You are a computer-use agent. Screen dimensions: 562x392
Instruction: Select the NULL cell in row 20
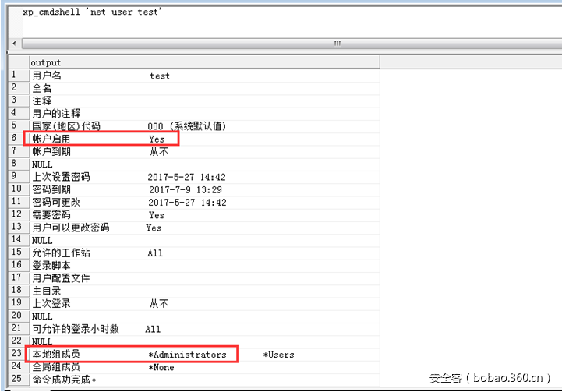(204, 316)
